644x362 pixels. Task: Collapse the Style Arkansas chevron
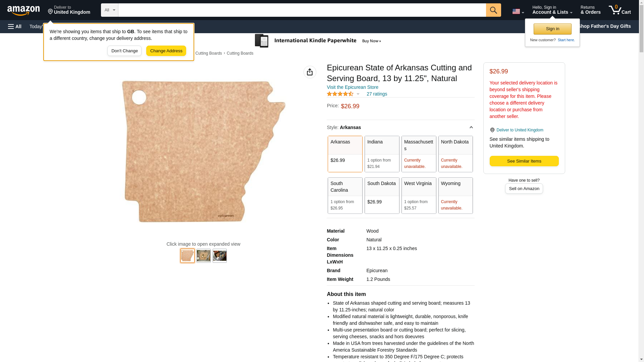[471, 127]
